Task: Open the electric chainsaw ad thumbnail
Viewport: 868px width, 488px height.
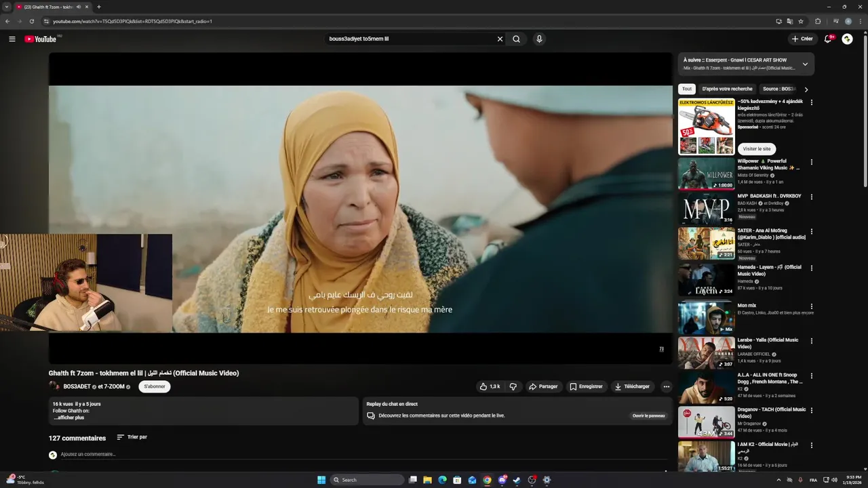Action: (707, 127)
